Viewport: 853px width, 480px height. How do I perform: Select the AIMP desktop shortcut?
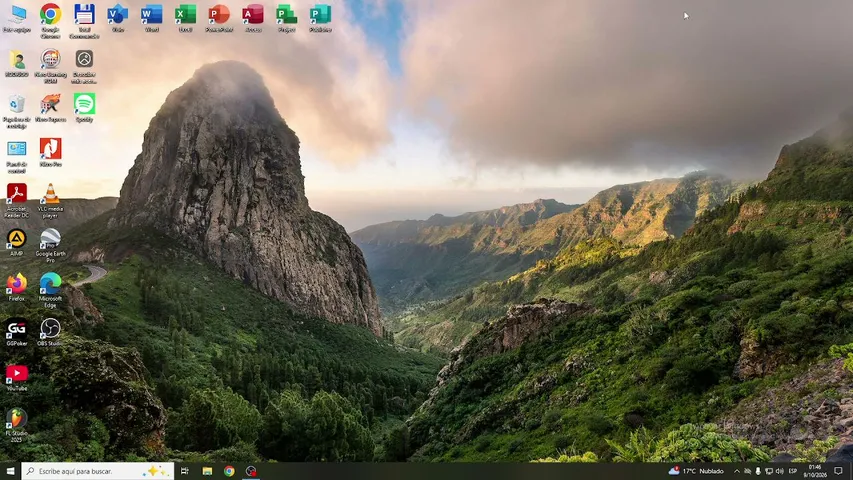click(x=16, y=242)
